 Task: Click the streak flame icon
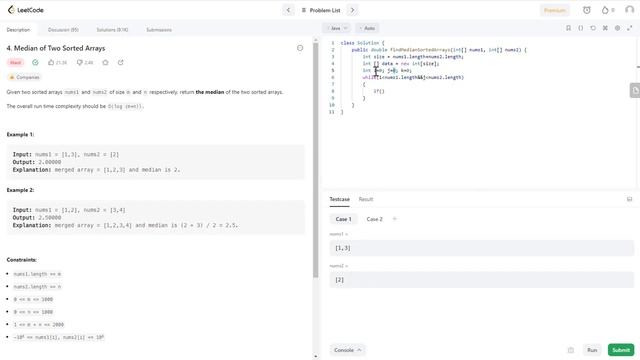[605, 10]
